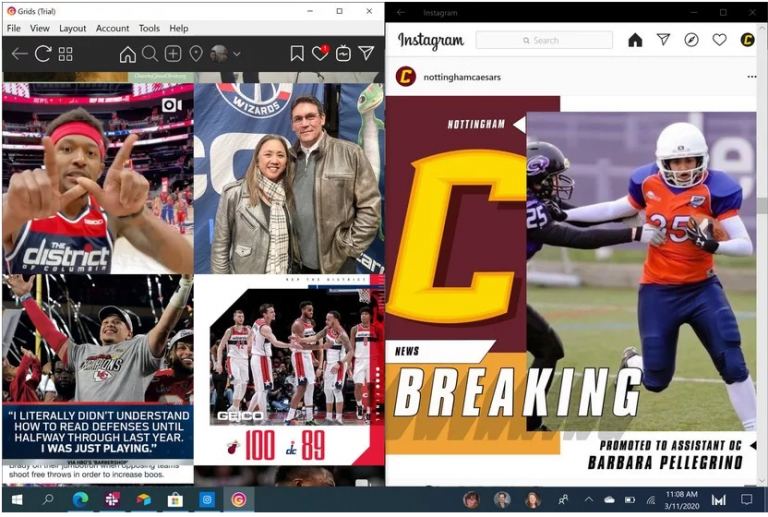
Task: Go back using Grids back arrow
Action: [19, 53]
